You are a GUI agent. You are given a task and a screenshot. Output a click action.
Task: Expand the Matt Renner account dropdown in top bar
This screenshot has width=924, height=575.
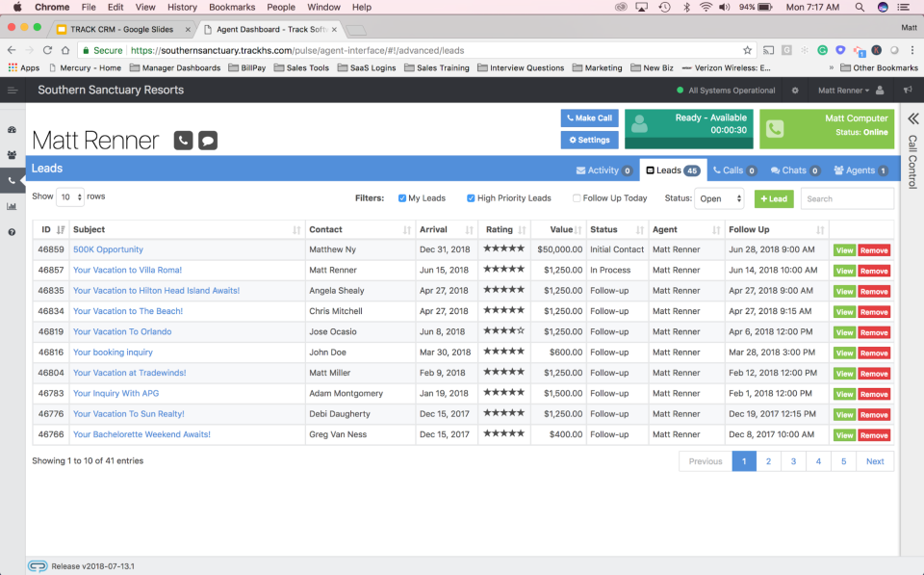tap(841, 91)
